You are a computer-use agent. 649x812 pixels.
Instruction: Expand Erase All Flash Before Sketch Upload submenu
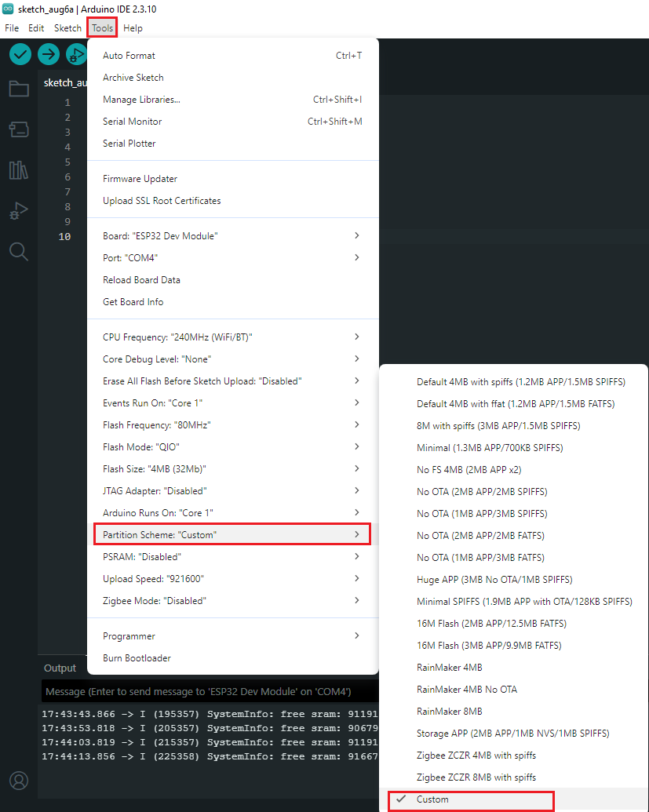coord(233,381)
